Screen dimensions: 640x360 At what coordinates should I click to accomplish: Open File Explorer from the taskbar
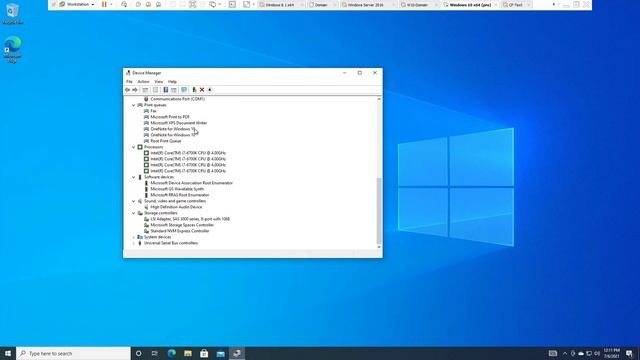pyautogui.click(x=188, y=353)
